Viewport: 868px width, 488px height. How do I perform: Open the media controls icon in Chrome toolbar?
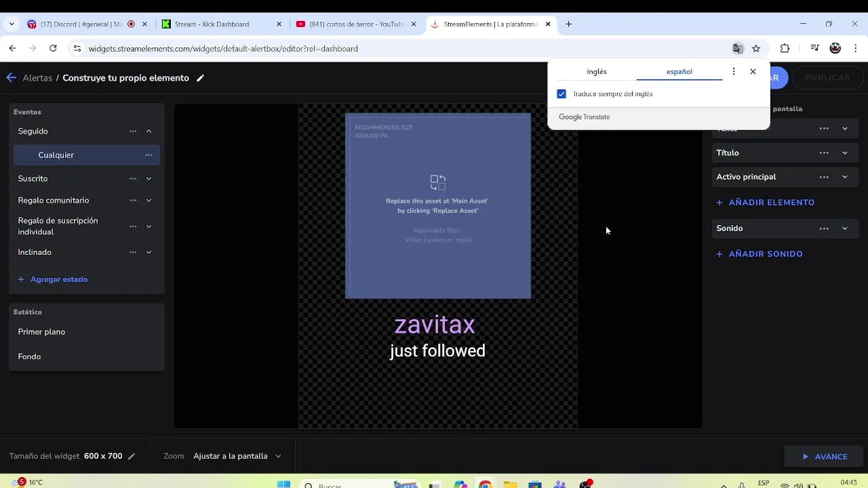pyautogui.click(x=814, y=49)
